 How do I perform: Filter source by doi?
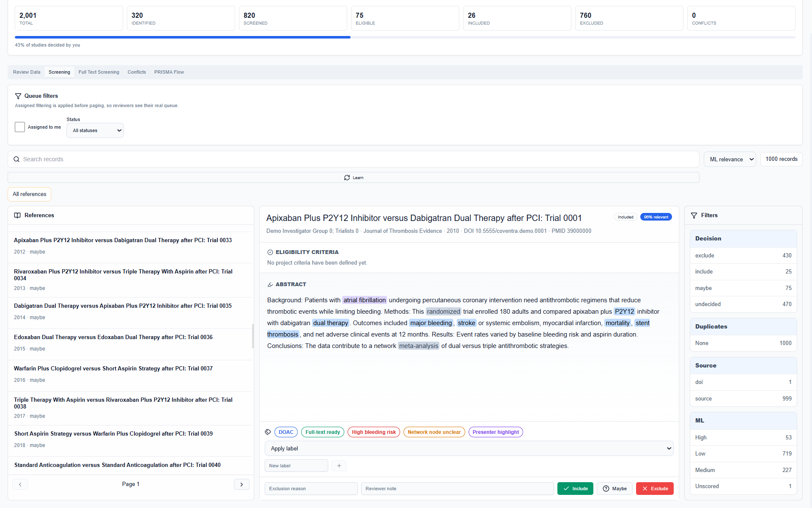[x=743, y=382]
